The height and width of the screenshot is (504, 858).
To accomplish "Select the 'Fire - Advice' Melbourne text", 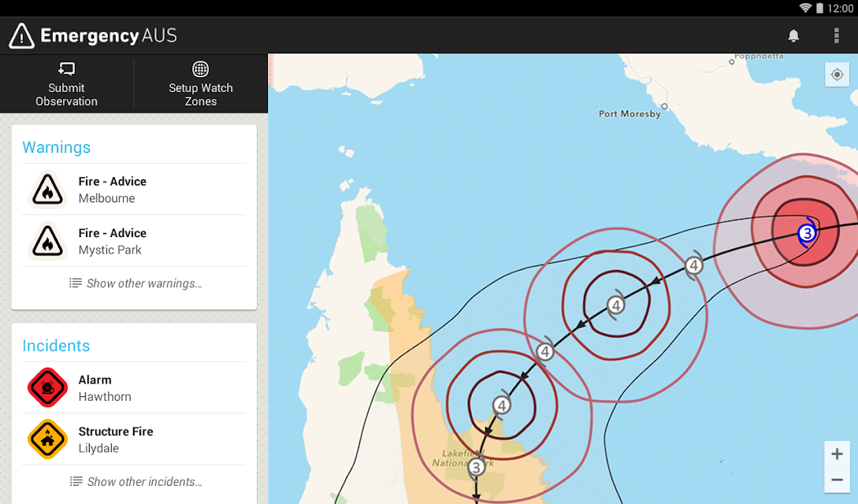I will [112, 181].
